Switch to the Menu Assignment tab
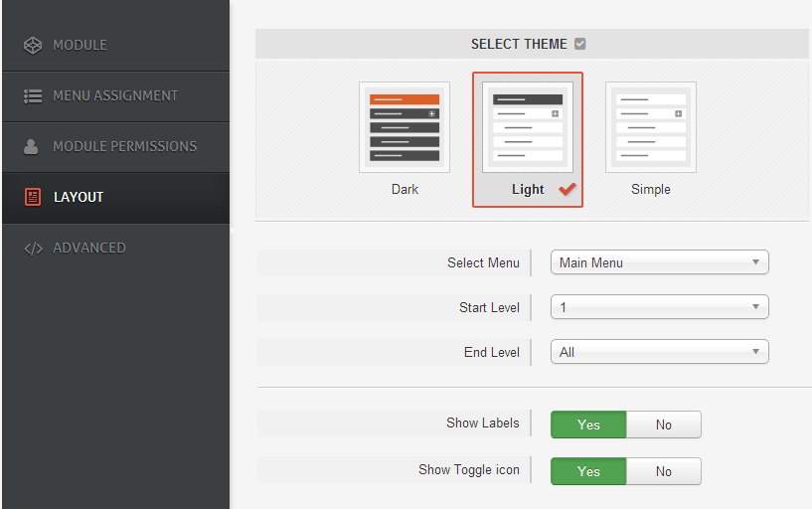 coord(115,96)
